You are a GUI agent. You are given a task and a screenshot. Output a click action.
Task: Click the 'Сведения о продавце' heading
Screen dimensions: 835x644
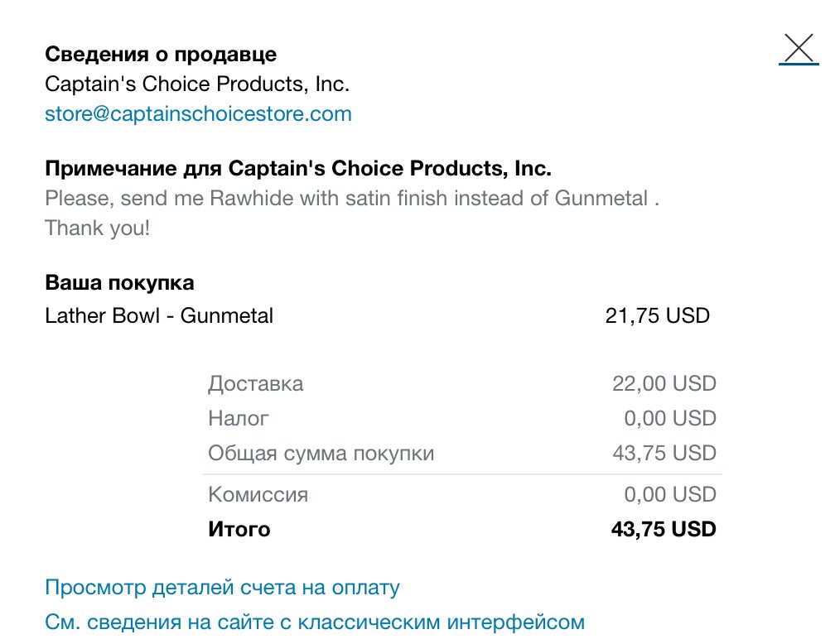click(x=161, y=55)
